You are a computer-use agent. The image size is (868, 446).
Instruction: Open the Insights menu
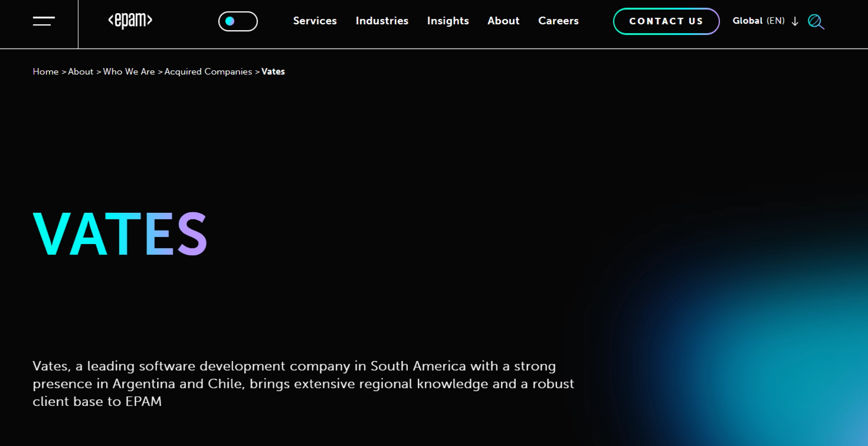click(448, 21)
